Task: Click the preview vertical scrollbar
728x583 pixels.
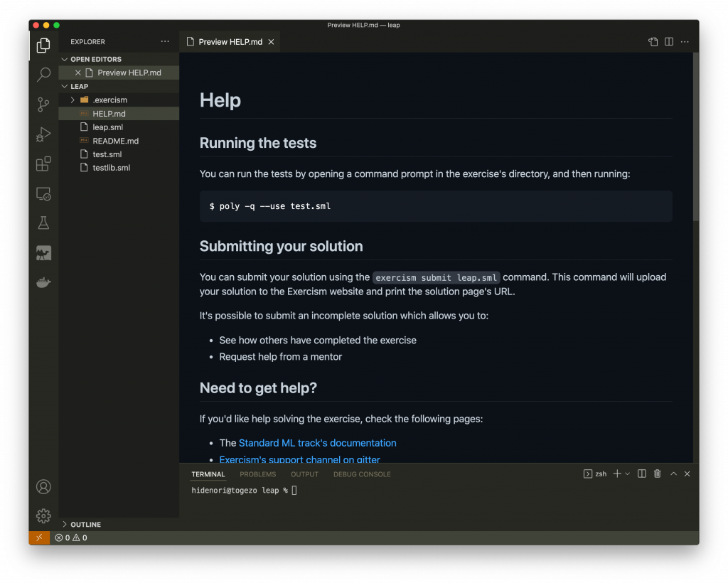Action: pos(695,137)
